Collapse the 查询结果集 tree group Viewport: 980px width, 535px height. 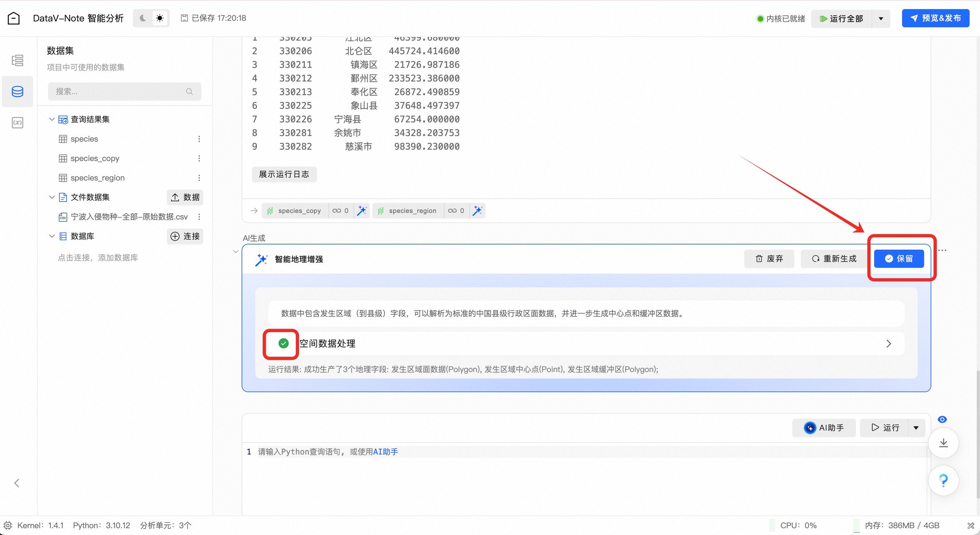(x=52, y=119)
